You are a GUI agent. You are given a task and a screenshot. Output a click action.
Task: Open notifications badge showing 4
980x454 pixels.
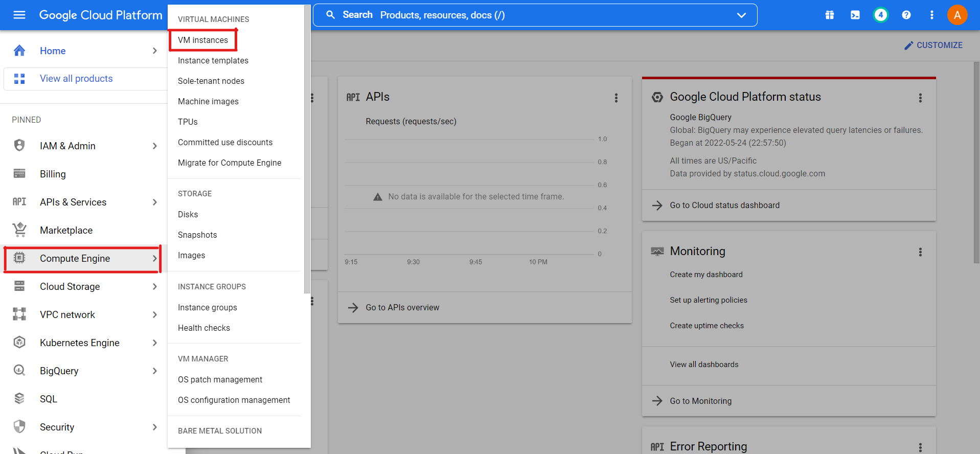click(x=881, y=15)
